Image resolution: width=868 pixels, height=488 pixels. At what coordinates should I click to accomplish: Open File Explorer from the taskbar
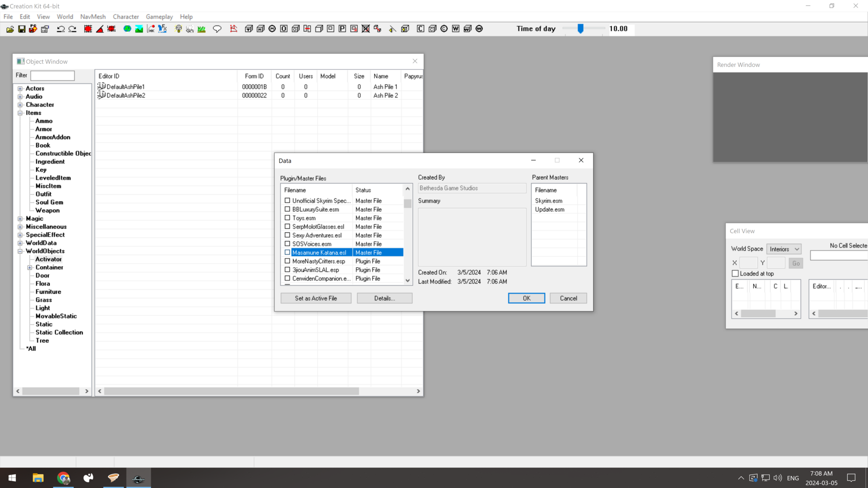pyautogui.click(x=38, y=478)
